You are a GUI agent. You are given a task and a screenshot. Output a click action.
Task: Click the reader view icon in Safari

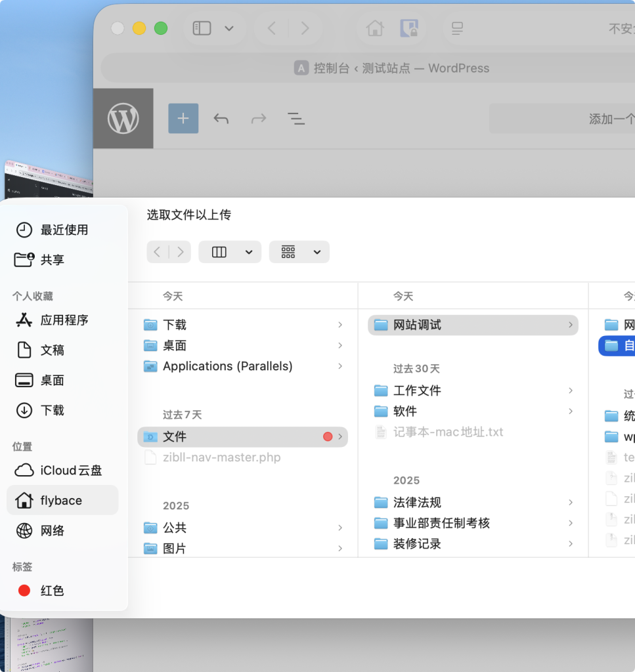457,28
